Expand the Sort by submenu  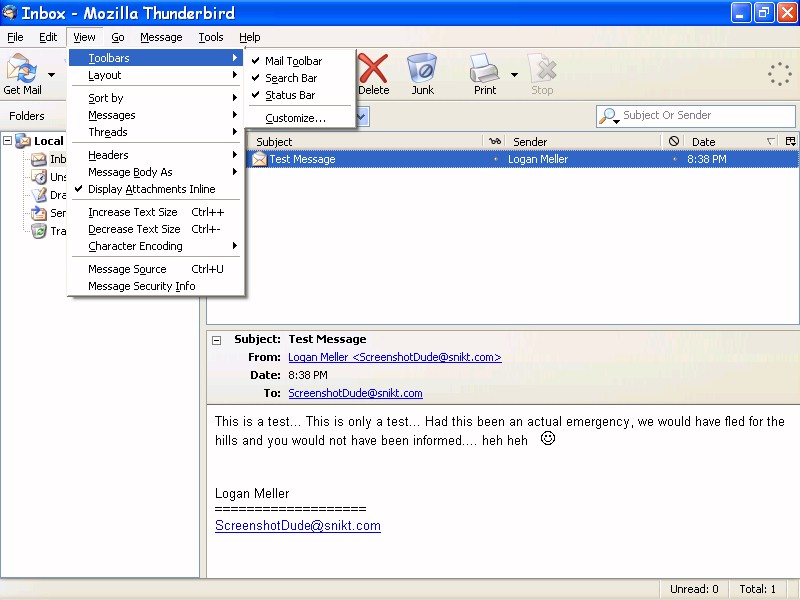click(156, 98)
